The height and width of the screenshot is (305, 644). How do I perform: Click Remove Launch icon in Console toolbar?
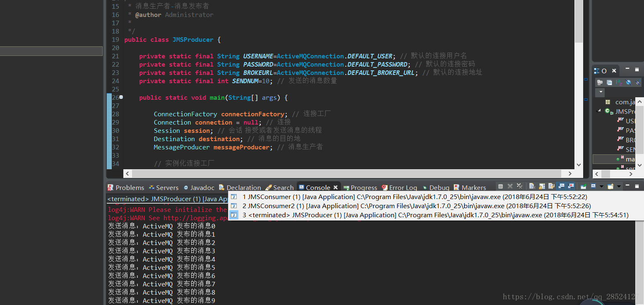[510, 187]
